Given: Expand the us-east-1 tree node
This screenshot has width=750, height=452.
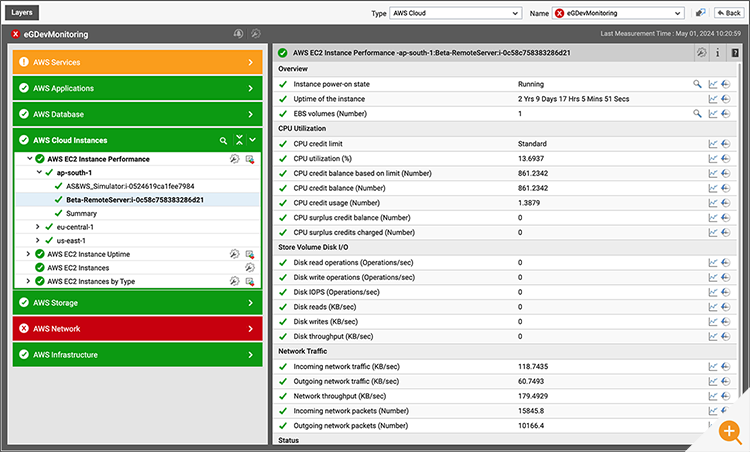Looking at the screenshot, I should click(x=38, y=240).
